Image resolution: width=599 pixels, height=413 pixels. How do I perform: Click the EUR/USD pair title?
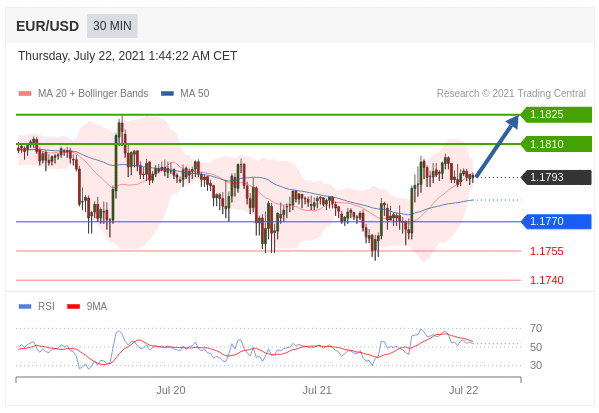click(x=47, y=26)
